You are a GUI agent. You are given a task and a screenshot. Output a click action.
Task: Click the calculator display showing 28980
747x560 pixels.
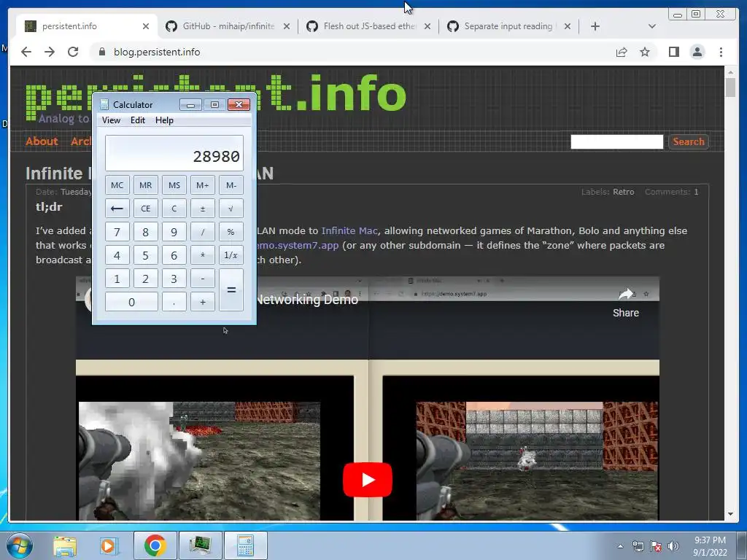[174, 153]
